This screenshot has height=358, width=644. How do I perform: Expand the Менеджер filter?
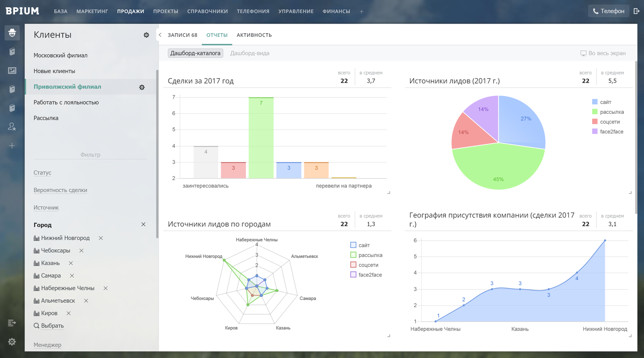click(47, 345)
